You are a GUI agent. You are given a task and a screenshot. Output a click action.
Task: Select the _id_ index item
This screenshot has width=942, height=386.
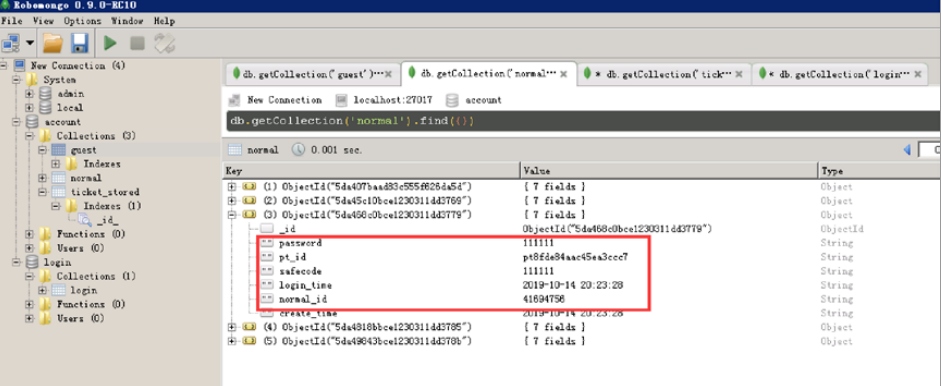108,220
